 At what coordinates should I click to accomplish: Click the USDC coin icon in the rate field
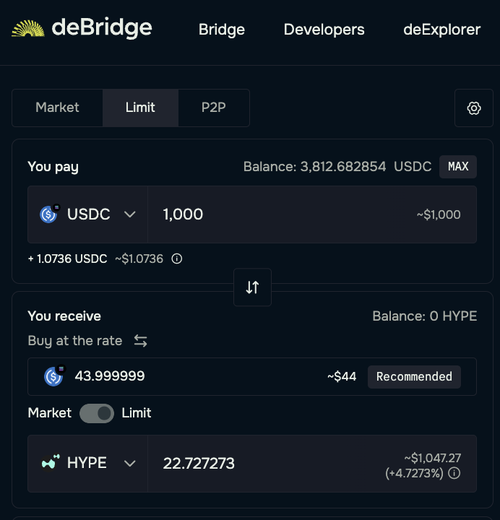54,376
